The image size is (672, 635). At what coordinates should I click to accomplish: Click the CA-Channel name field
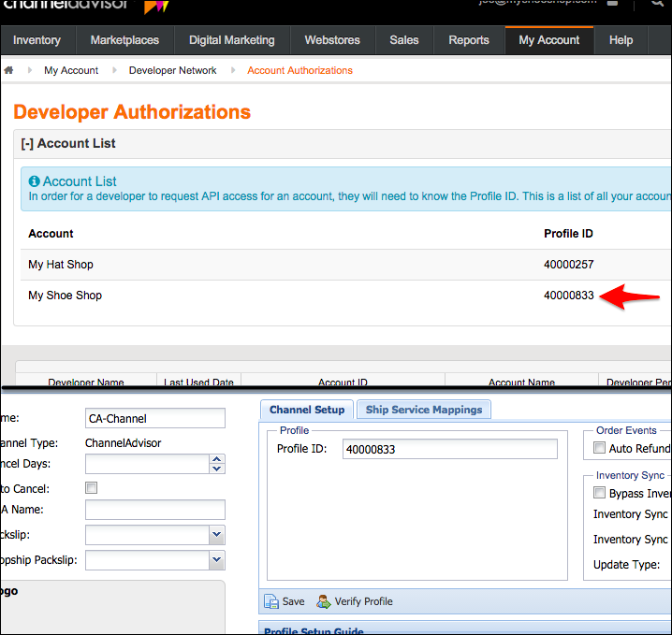pos(155,418)
